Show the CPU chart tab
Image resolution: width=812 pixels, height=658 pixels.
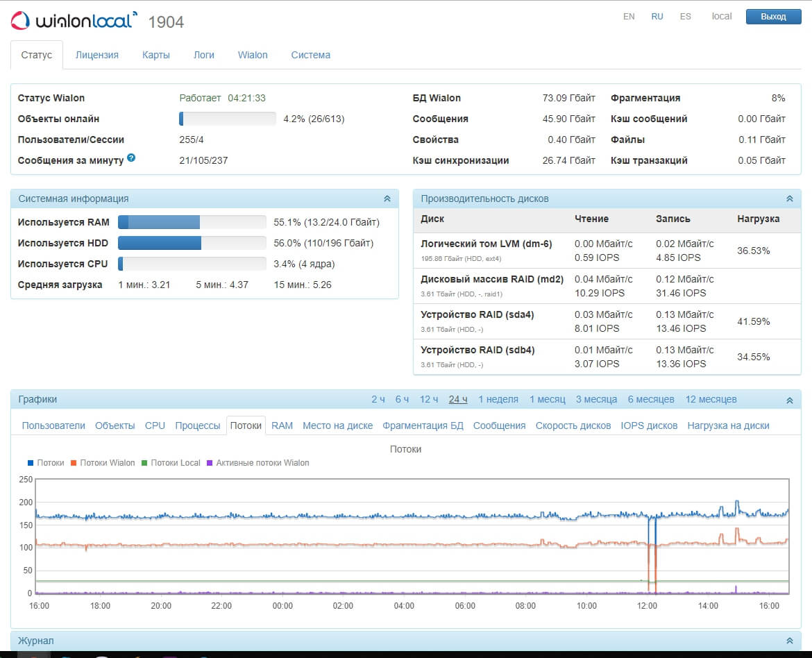155,425
